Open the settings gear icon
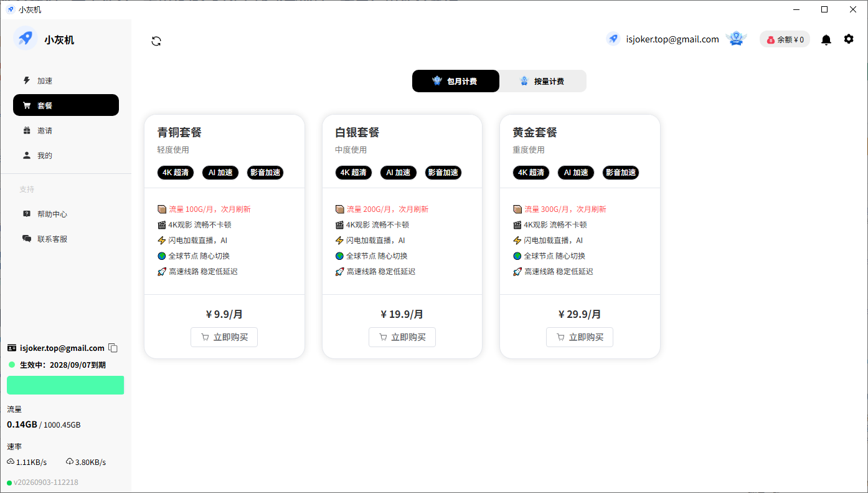Image resolution: width=868 pixels, height=493 pixels. pyautogui.click(x=849, y=39)
